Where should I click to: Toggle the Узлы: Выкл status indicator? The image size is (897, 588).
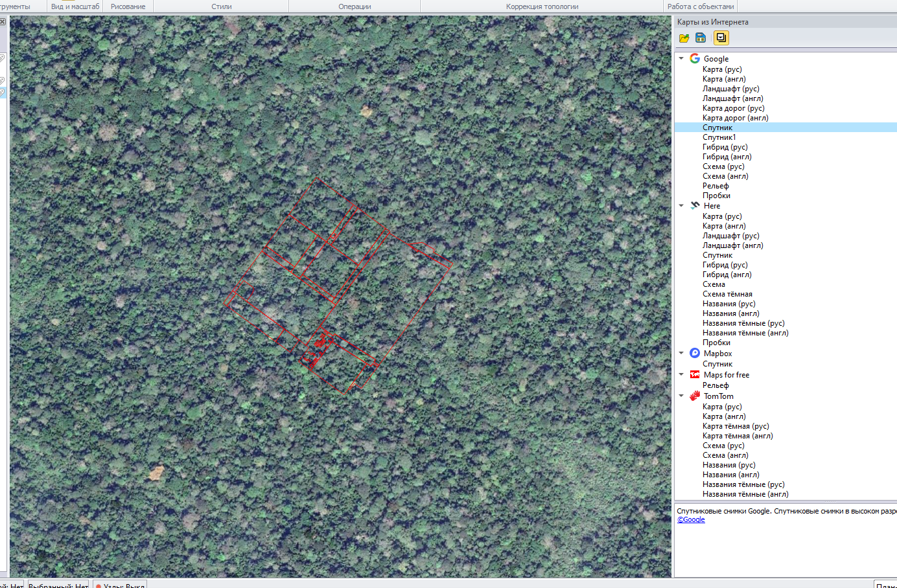pos(121,585)
